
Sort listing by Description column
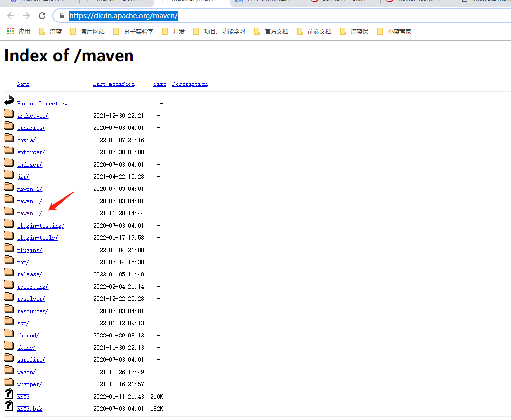click(190, 84)
